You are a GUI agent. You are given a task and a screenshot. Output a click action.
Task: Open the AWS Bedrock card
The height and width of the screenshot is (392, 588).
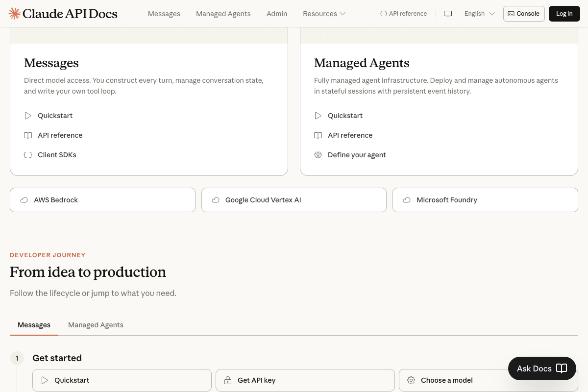click(102, 200)
